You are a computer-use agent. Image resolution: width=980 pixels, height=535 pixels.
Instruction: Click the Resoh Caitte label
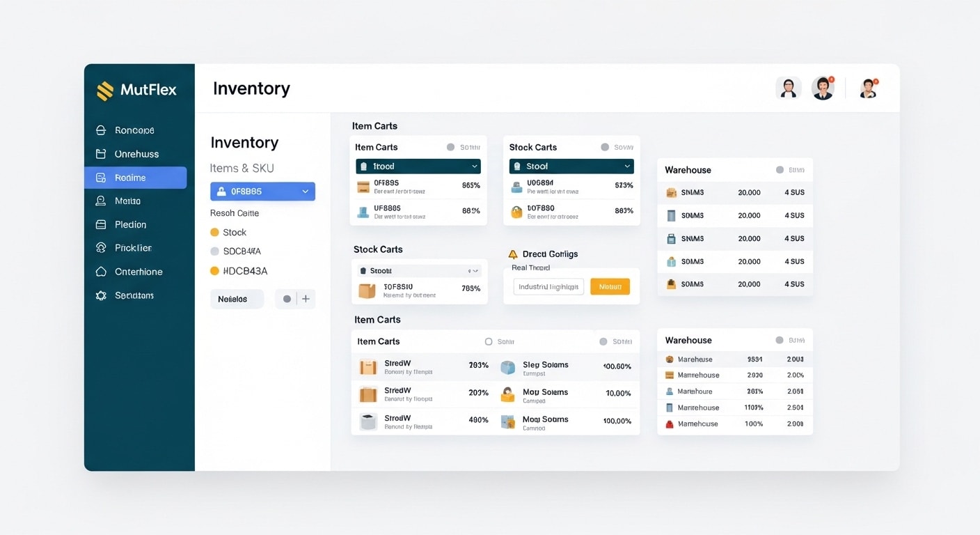point(235,213)
